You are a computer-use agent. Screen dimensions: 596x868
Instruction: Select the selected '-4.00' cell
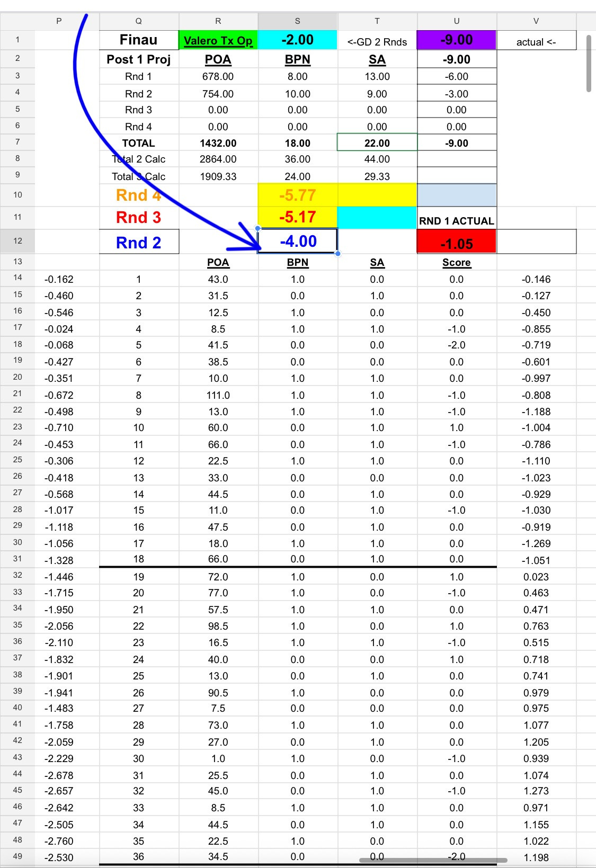(297, 241)
